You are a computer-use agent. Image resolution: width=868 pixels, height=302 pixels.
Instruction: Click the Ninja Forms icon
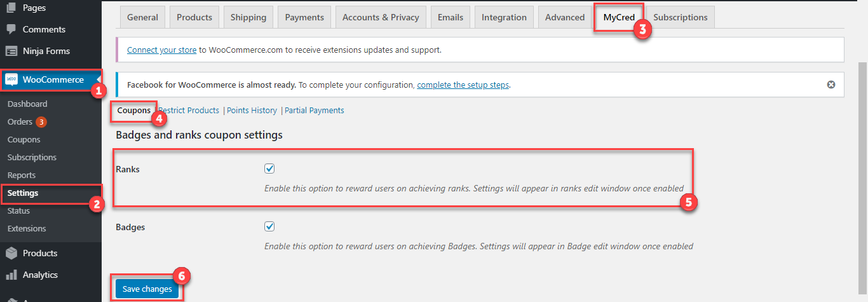(x=11, y=51)
